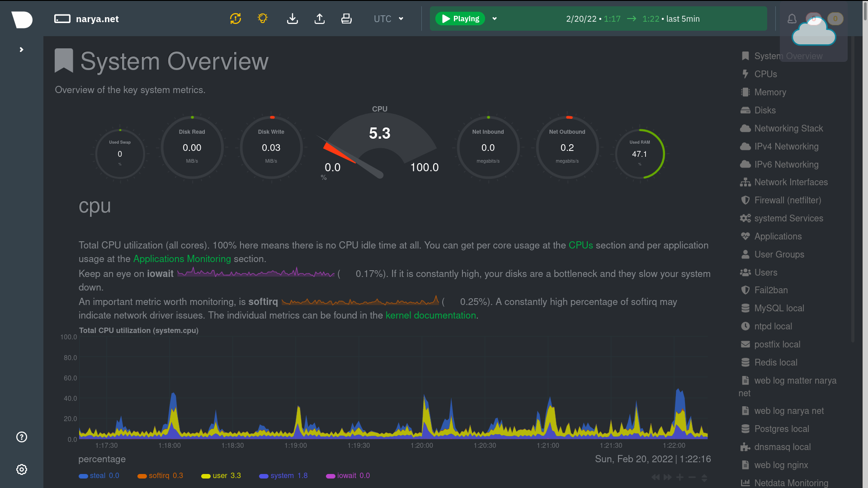Expand the left sidebar chevron

click(x=21, y=50)
